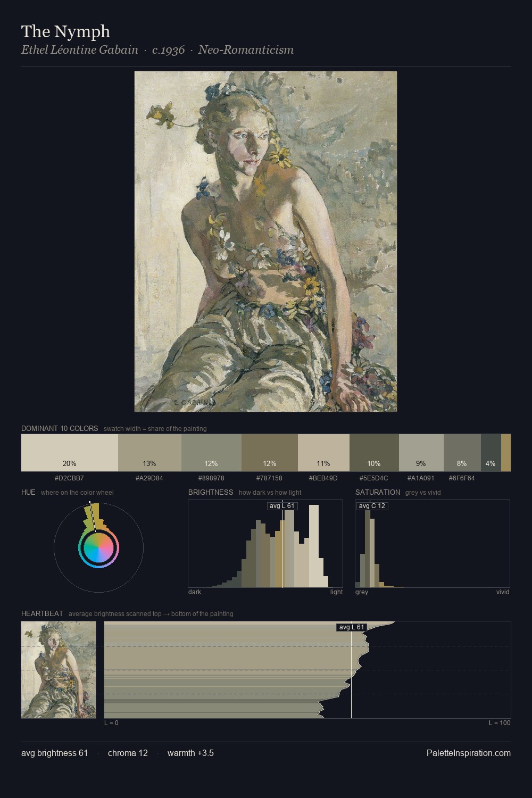Image resolution: width=532 pixels, height=798 pixels.
Task: Click the 'swatch width = share of the painting' caption
Action: coord(155,429)
